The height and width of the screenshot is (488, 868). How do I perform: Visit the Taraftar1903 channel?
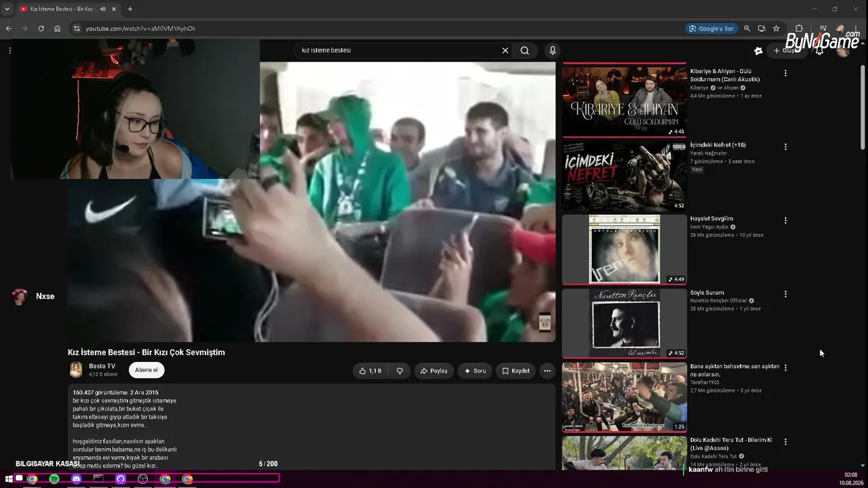pos(704,382)
